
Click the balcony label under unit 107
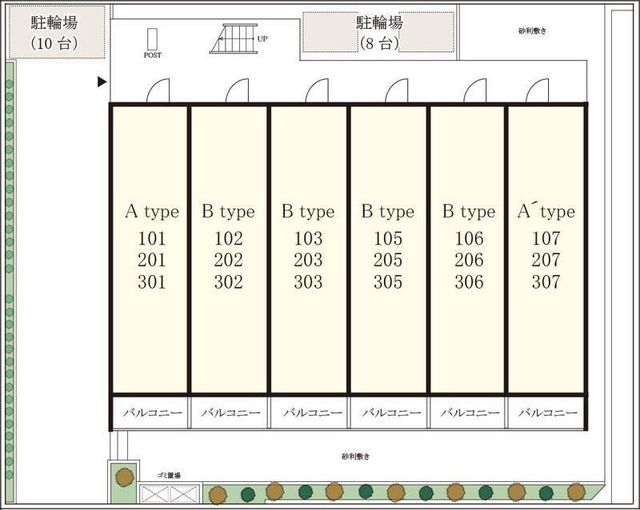[x=548, y=412]
